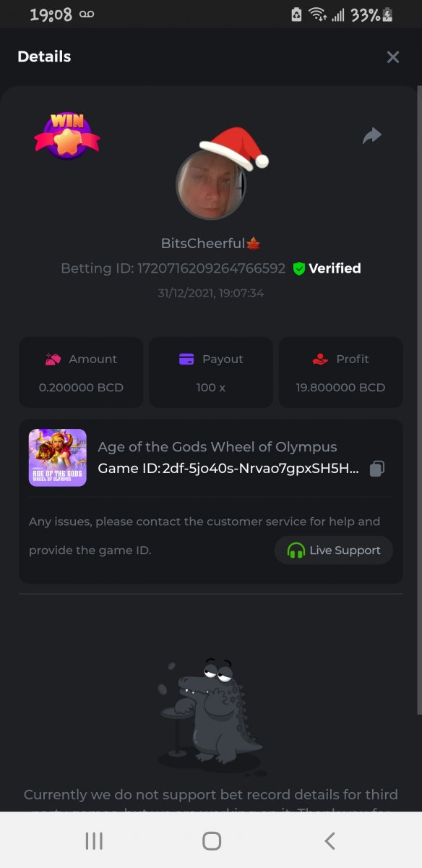Tap the Android back navigation arrow
This screenshot has height=868, width=422.
330,841
